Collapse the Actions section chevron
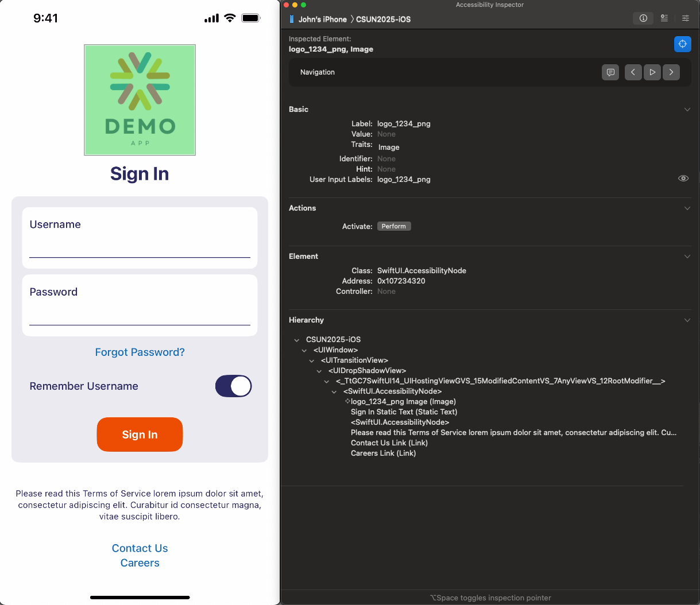The width and height of the screenshot is (700, 605). [687, 208]
